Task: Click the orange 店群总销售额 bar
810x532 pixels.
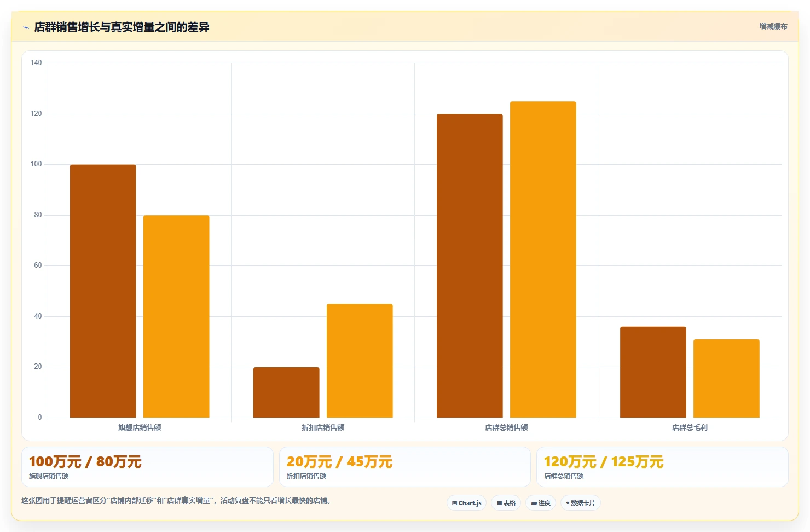Action: pos(543,259)
